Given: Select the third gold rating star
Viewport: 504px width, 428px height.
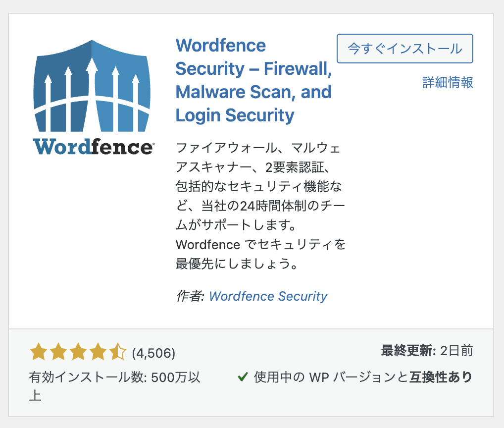Looking at the screenshot, I should (x=78, y=352).
